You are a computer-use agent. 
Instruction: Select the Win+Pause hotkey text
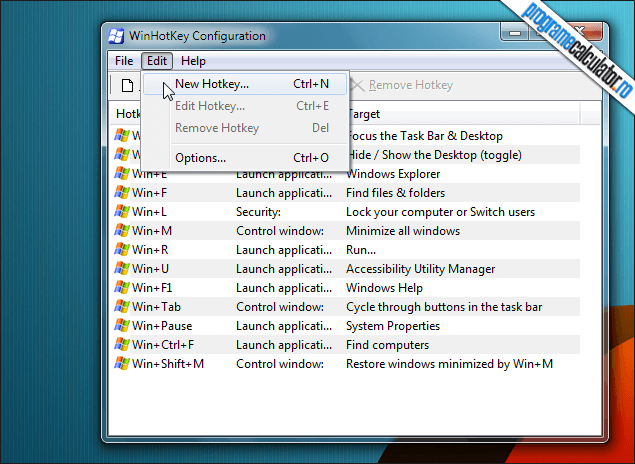pos(162,326)
